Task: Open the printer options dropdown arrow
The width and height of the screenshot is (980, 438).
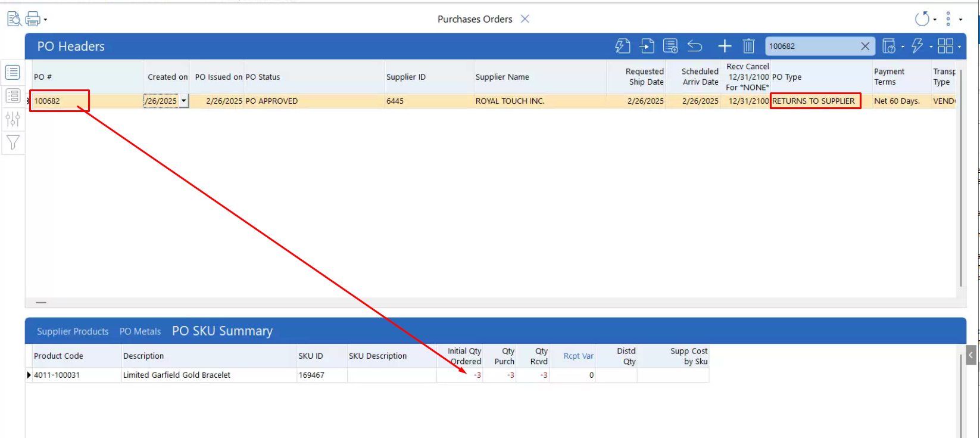Action: (45, 20)
